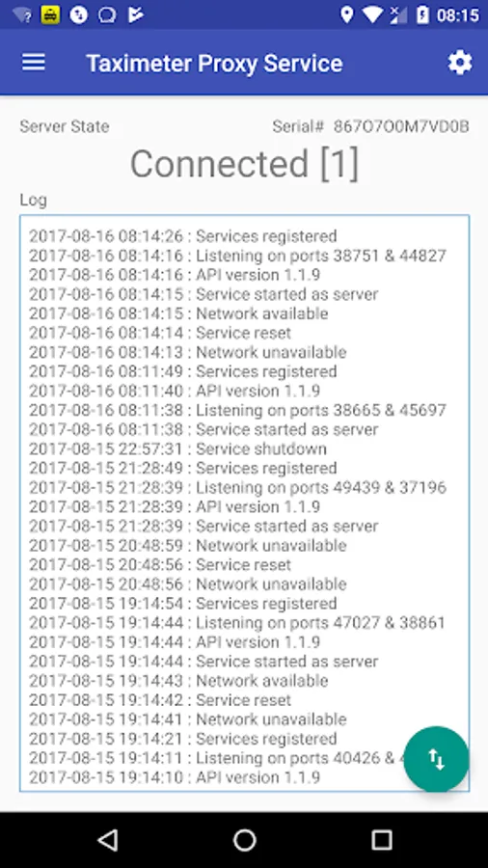Screen dimensions: 488x868
Task: Open the hamburger navigation menu
Action: [x=34, y=63]
